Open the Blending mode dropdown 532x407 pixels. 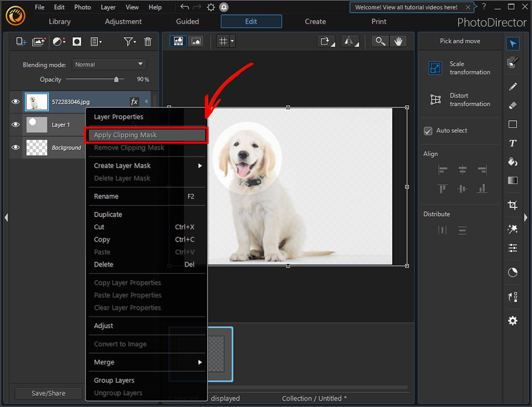click(x=109, y=64)
